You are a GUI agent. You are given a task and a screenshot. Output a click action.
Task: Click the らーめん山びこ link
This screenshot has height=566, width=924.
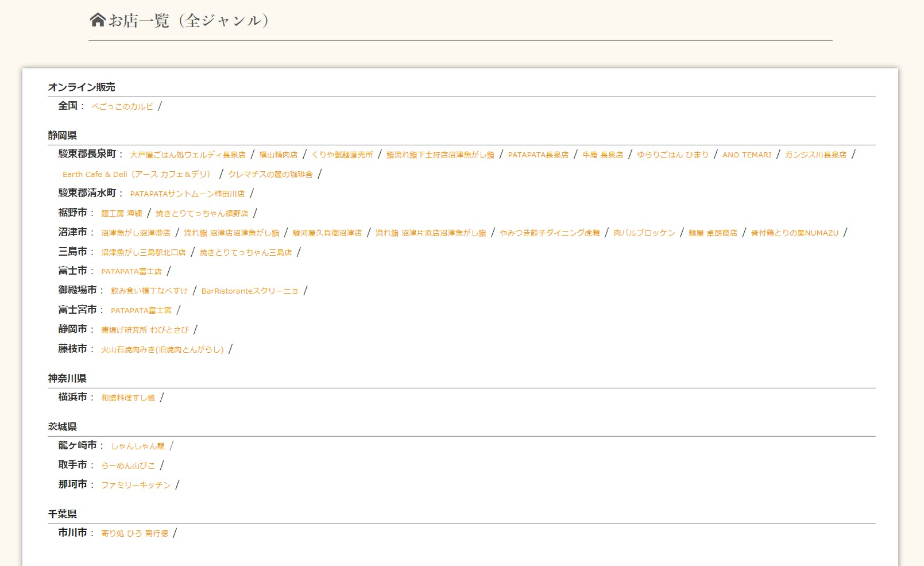coord(128,465)
